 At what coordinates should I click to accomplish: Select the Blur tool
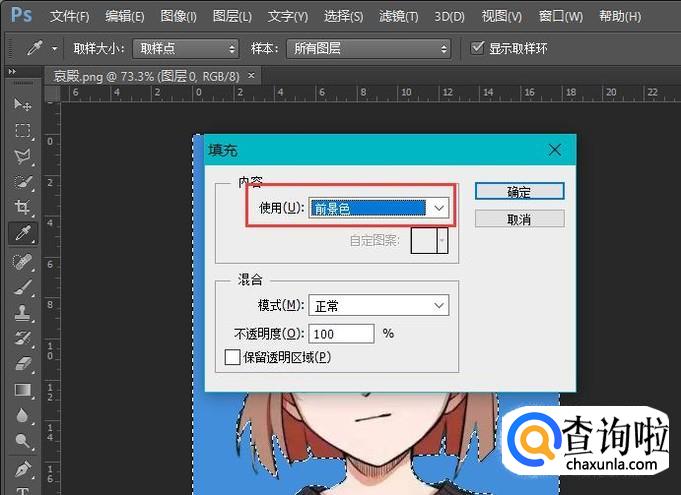[22, 416]
